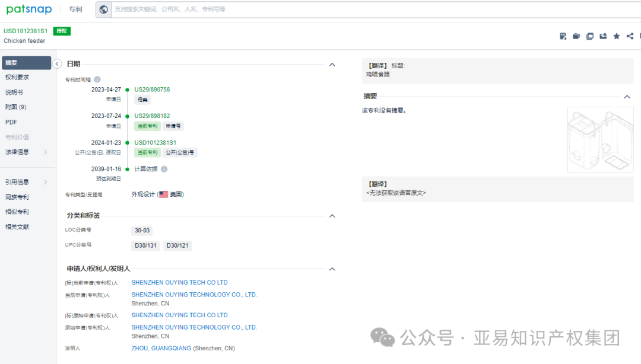Click the export icon in the toolbar
Viewport: 641px width, 364px height.
(x=602, y=36)
